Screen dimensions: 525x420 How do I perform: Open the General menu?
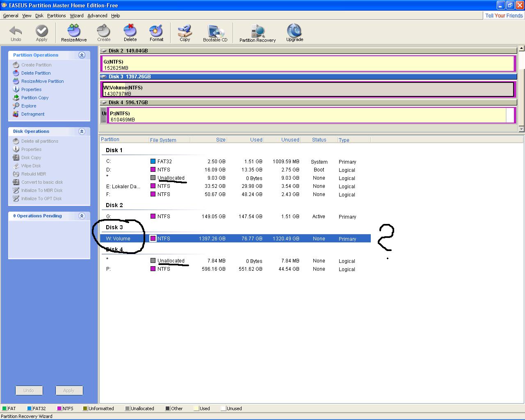11,16
